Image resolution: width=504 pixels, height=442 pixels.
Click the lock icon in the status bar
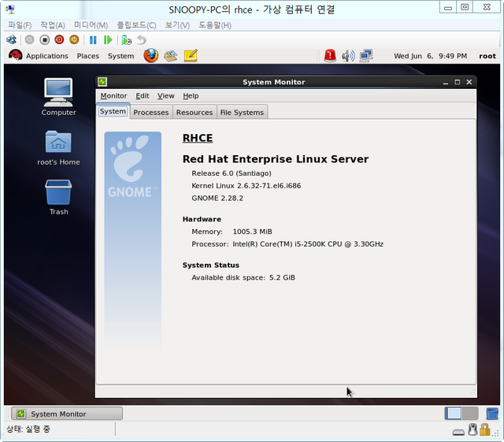coord(485,429)
